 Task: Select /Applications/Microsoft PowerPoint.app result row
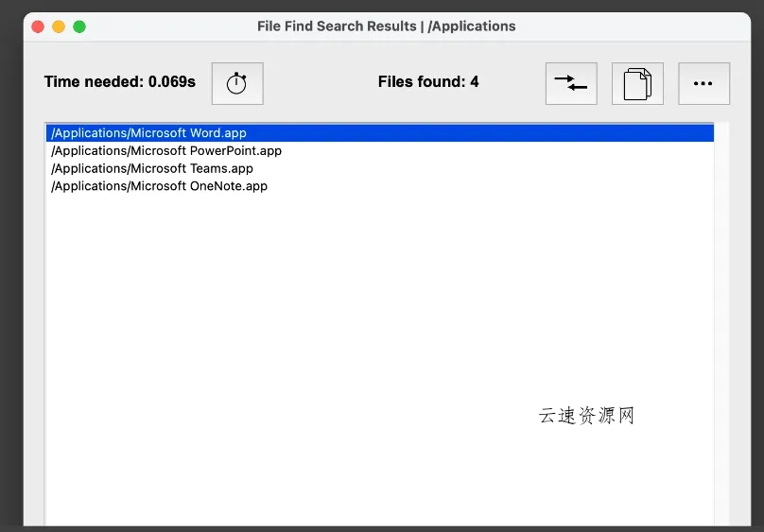(380, 151)
